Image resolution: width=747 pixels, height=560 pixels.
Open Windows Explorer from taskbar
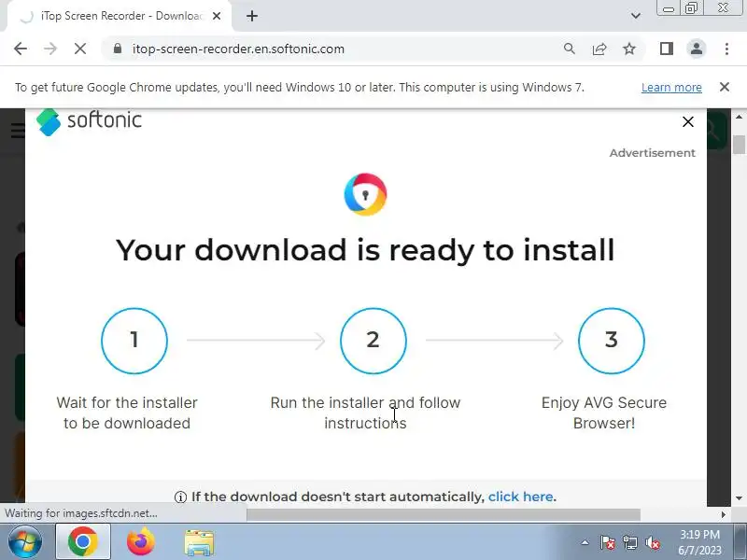[199, 542]
